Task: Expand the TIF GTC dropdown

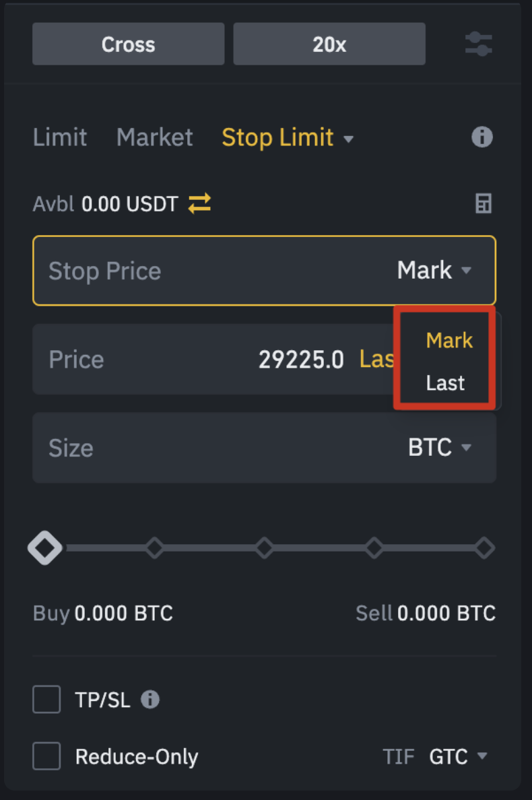Action: pyautogui.click(x=457, y=756)
